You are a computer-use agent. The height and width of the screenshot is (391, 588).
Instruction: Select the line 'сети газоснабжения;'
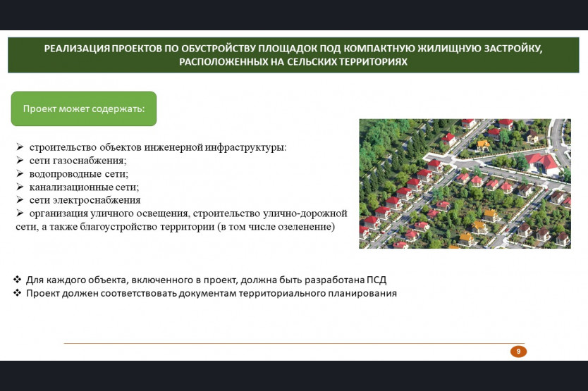[78, 161]
